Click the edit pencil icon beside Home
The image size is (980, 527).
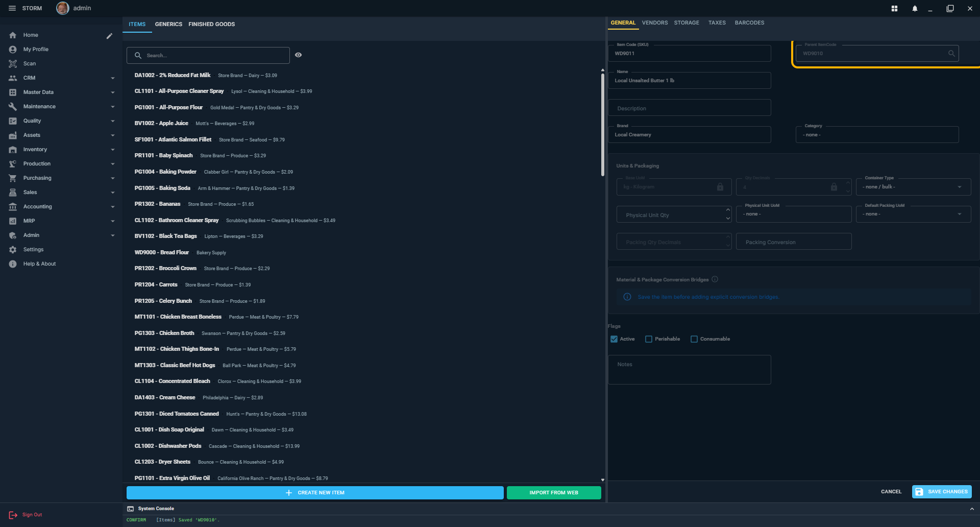tap(109, 36)
